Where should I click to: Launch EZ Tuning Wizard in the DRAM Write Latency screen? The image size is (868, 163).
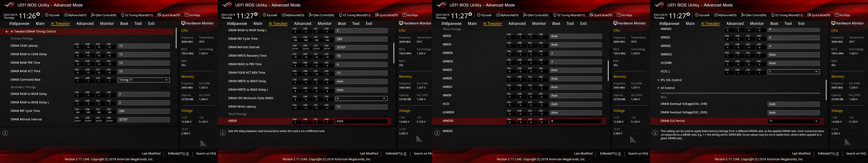(x=354, y=15)
